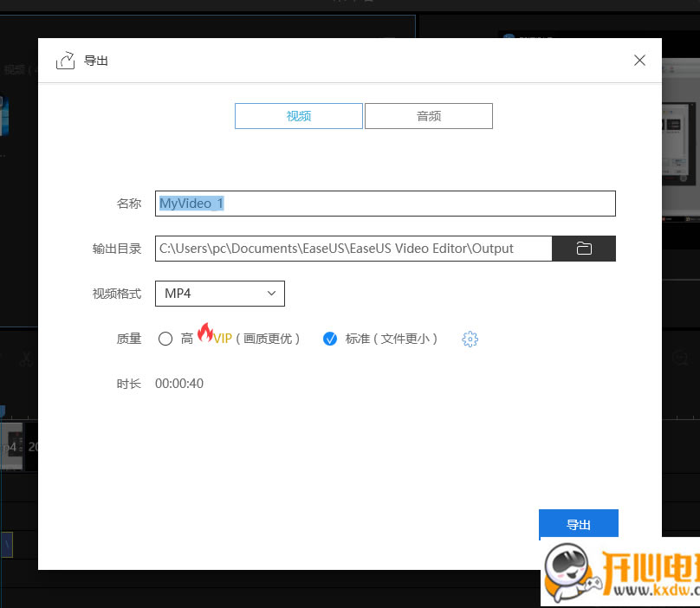
Task: Enable the blue checkmark beside 标准
Action: (x=330, y=339)
